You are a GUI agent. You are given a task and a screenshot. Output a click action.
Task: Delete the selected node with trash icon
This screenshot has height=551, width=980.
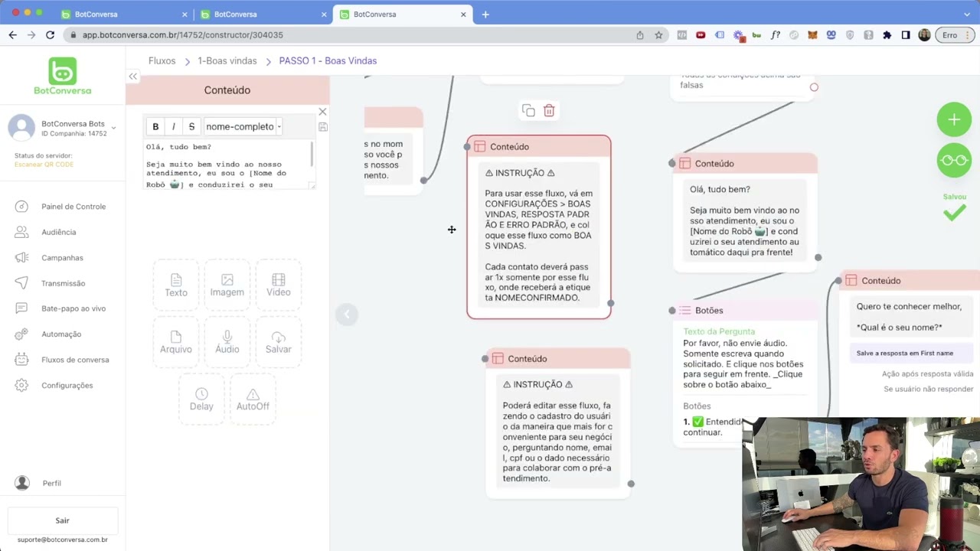pos(549,111)
